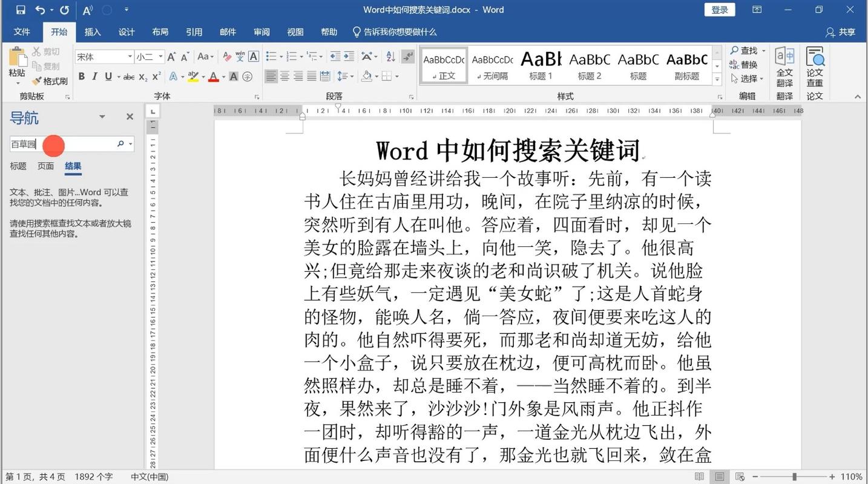Viewport: 868px width, 484px height.
Task: Align text left
Action: click(x=271, y=76)
